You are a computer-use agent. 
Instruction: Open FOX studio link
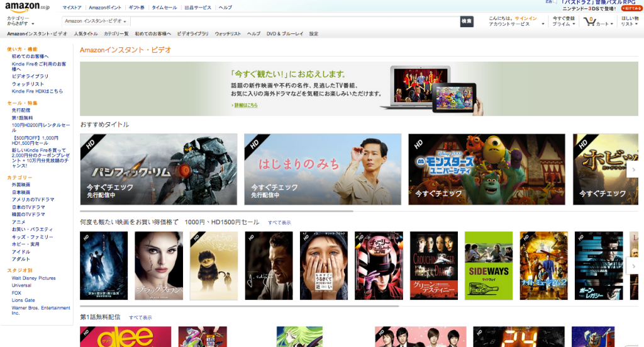(x=16, y=293)
